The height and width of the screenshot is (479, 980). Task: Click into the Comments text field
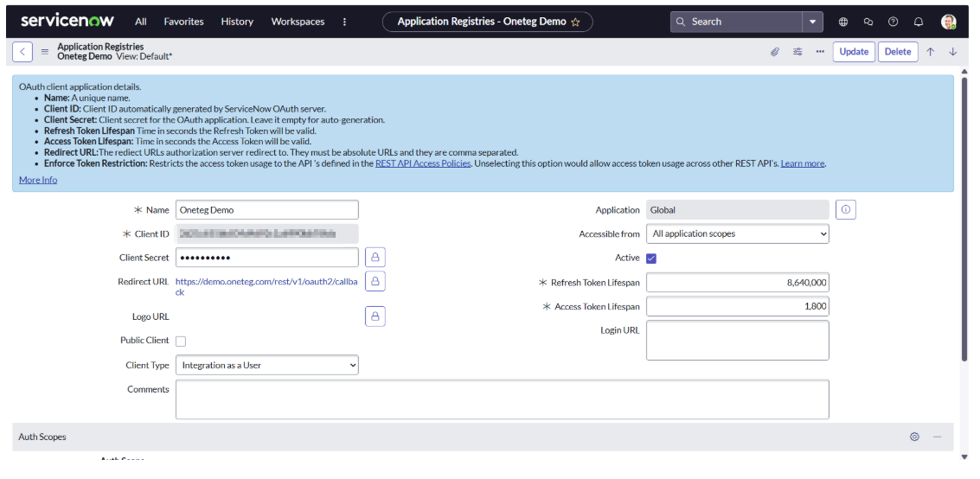click(x=502, y=399)
